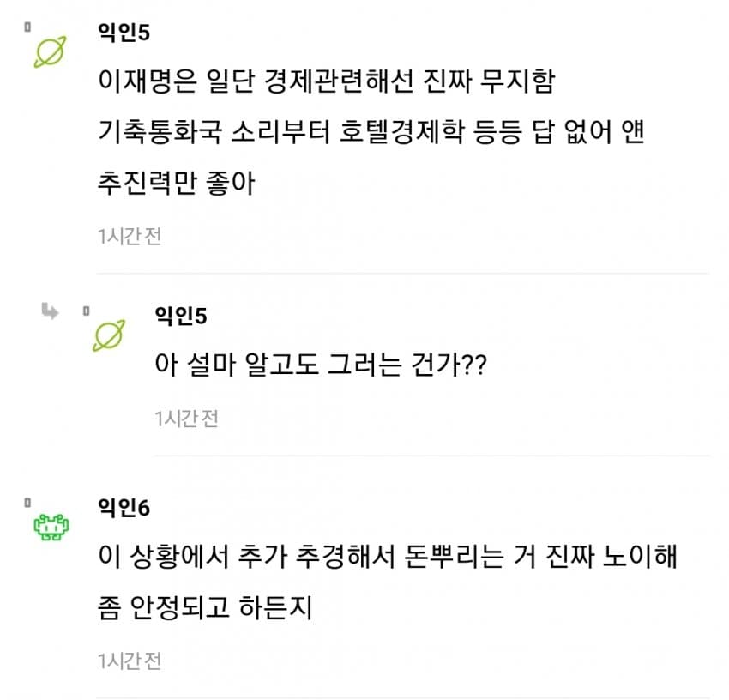
Task: Open the 익인5 username on the top comment
Action: coord(125,37)
